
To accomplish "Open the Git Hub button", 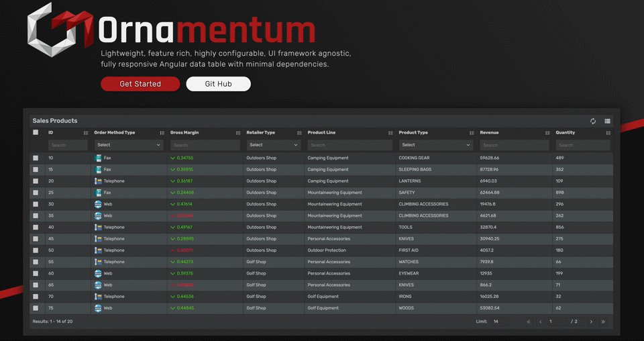I will click(218, 84).
